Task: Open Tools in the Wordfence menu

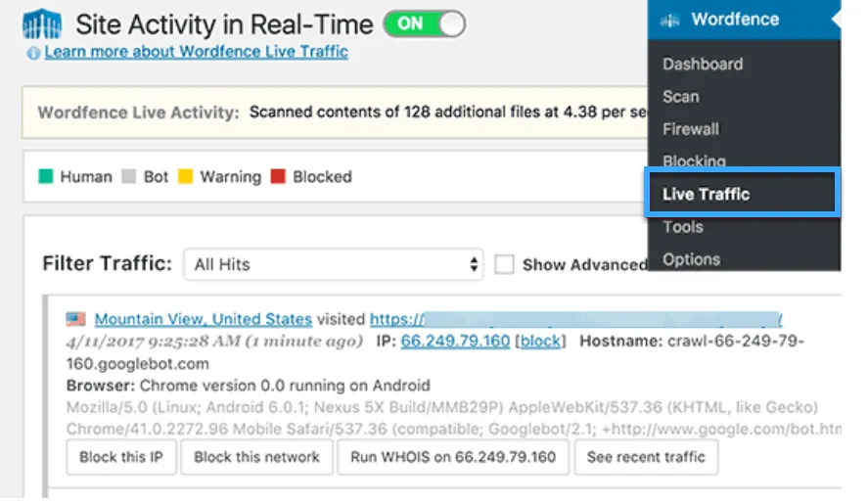Action: (x=682, y=226)
